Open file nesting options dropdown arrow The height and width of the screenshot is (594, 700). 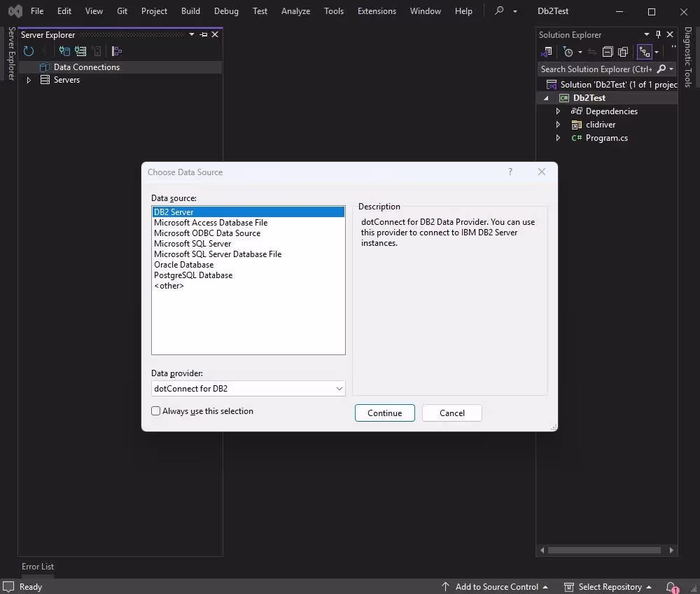(657, 53)
